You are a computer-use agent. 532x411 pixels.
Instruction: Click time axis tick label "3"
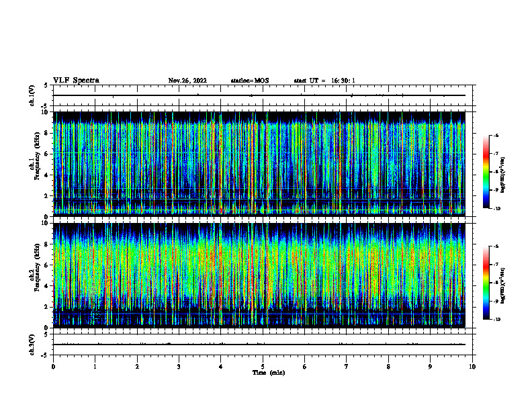click(179, 367)
